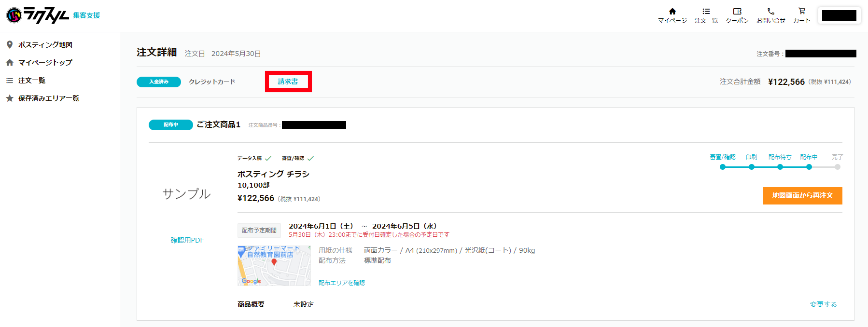Open カート shopping cart icon

[x=801, y=11]
